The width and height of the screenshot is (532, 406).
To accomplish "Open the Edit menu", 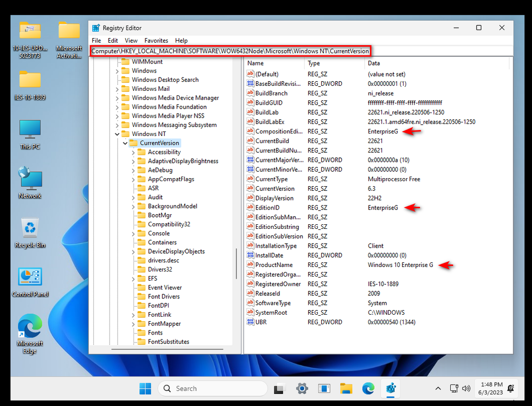I will (113, 41).
